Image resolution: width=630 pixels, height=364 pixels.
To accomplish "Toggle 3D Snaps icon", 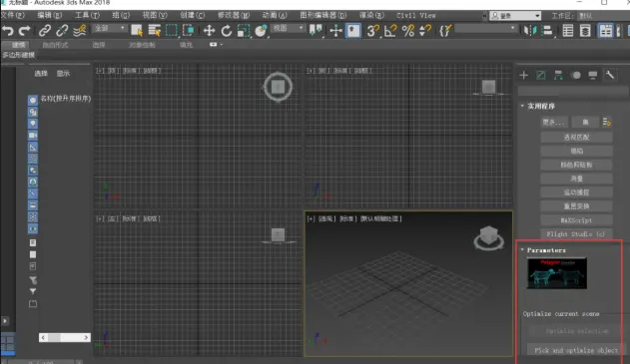I will click(x=372, y=31).
